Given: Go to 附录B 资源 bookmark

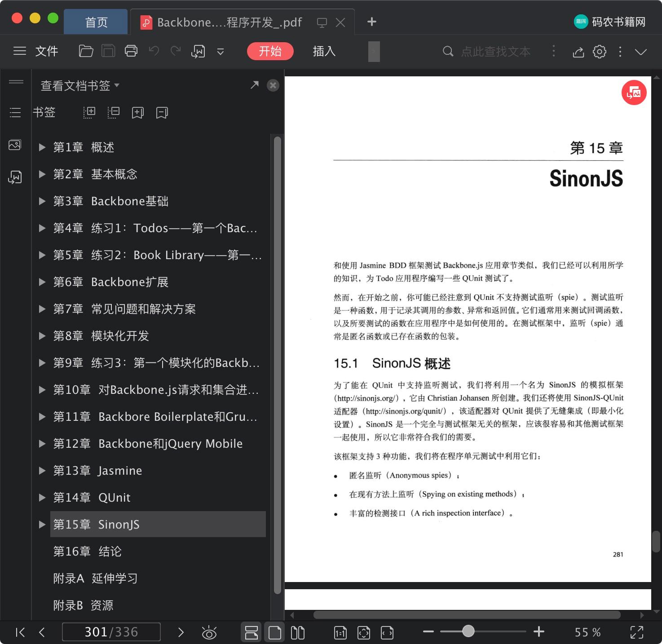Looking at the screenshot, I should tap(83, 605).
